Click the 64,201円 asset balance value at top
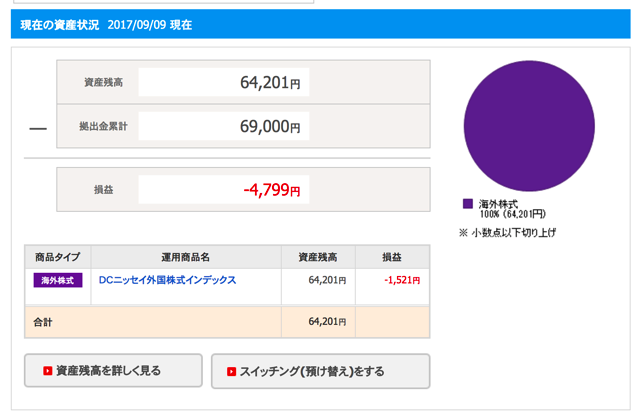This screenshot has width=639, height=413. click(x=270, y=82)
